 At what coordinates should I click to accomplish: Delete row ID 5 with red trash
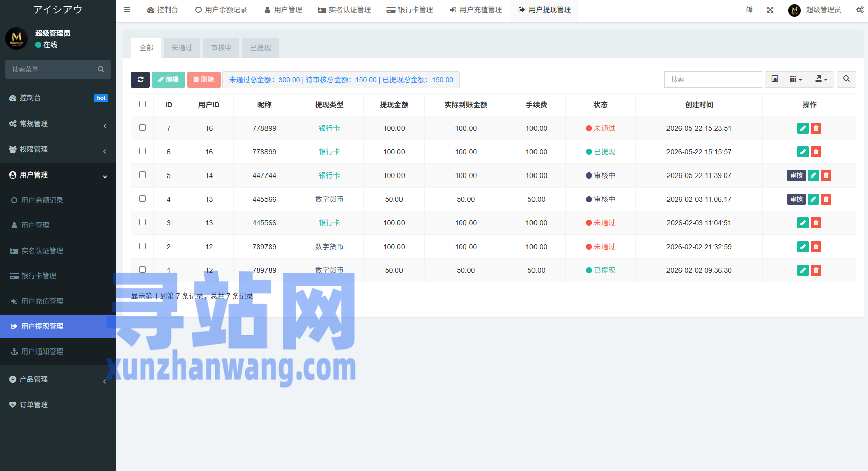pyautogui.click(x=826, y=175)
